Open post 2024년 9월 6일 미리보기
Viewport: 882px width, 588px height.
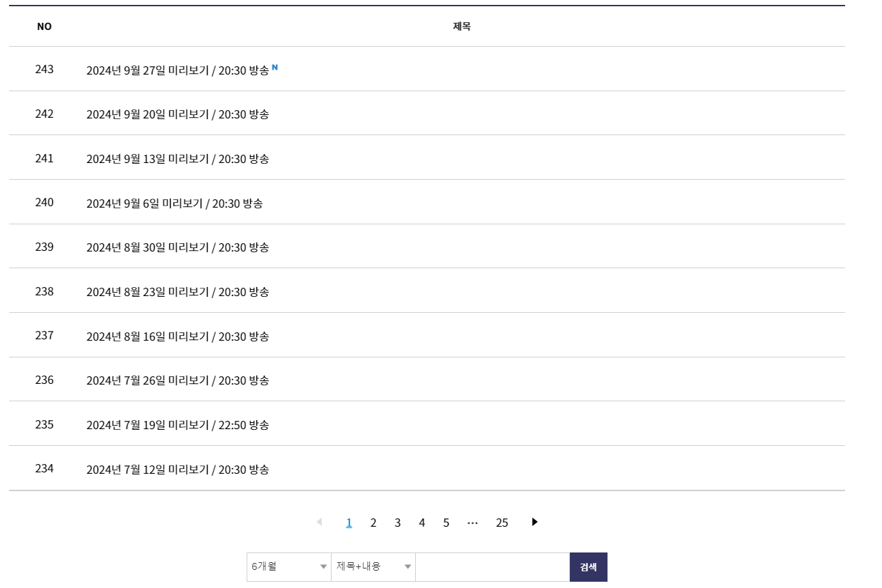click(174, 204)
